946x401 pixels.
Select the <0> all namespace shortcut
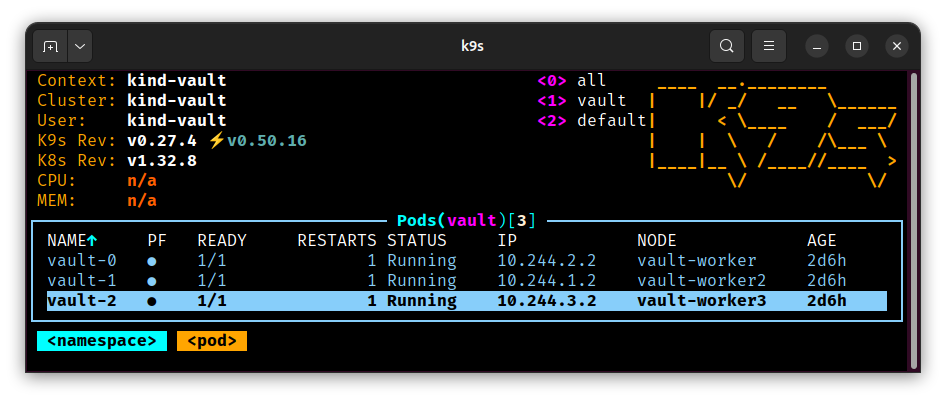[x=571, y=81]
